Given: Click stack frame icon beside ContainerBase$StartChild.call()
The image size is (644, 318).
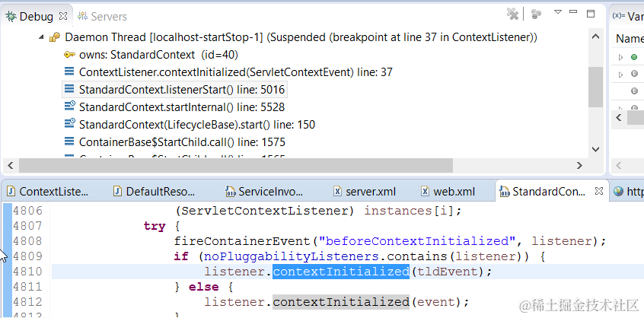Looking at the screenshot, I should (x=69, y=142).
